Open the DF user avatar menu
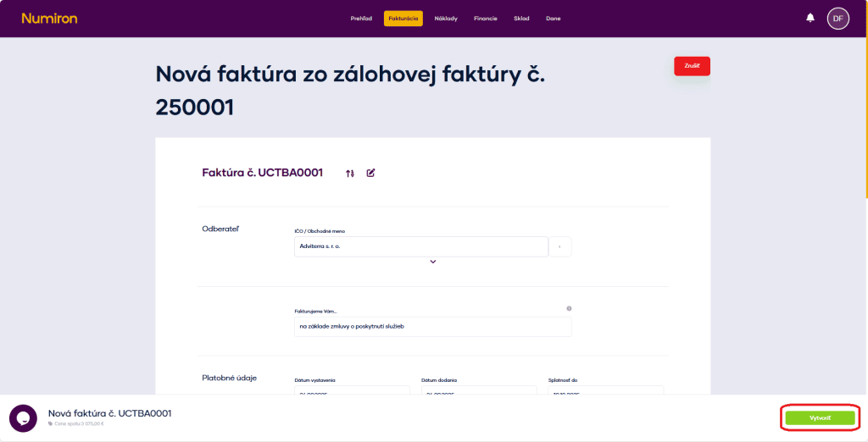 point(838,19)
